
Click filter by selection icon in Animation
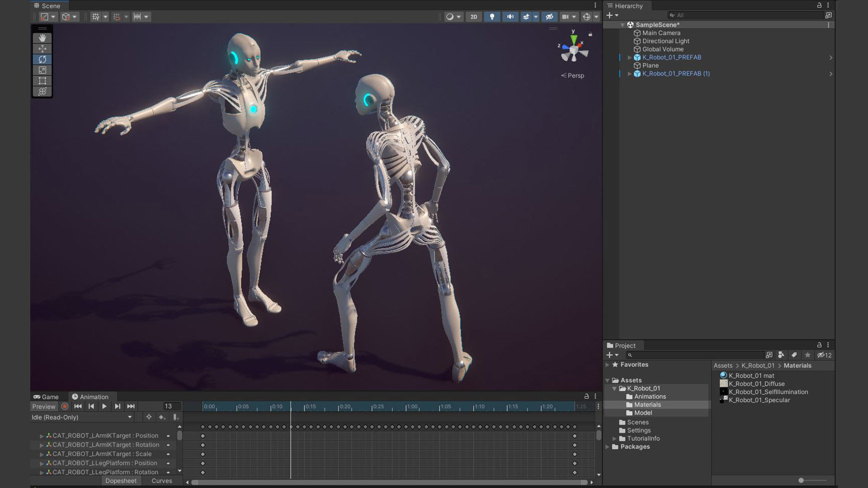coord(149,417)
